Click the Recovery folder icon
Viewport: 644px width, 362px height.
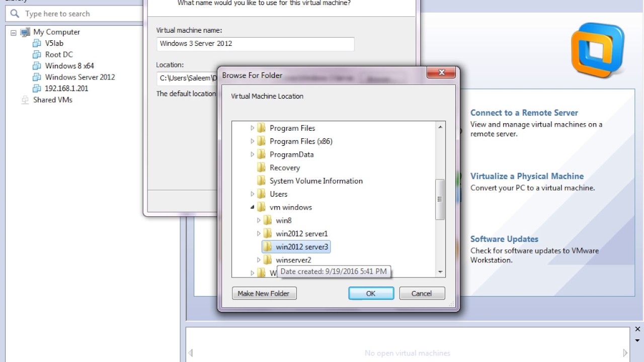(x=261, y=167)
